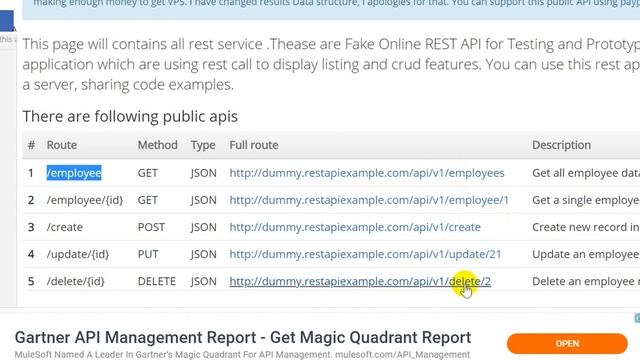Select the /create route cell
Image resolution: width=640 pixels, height=360 pixels.
click(64, 227)
